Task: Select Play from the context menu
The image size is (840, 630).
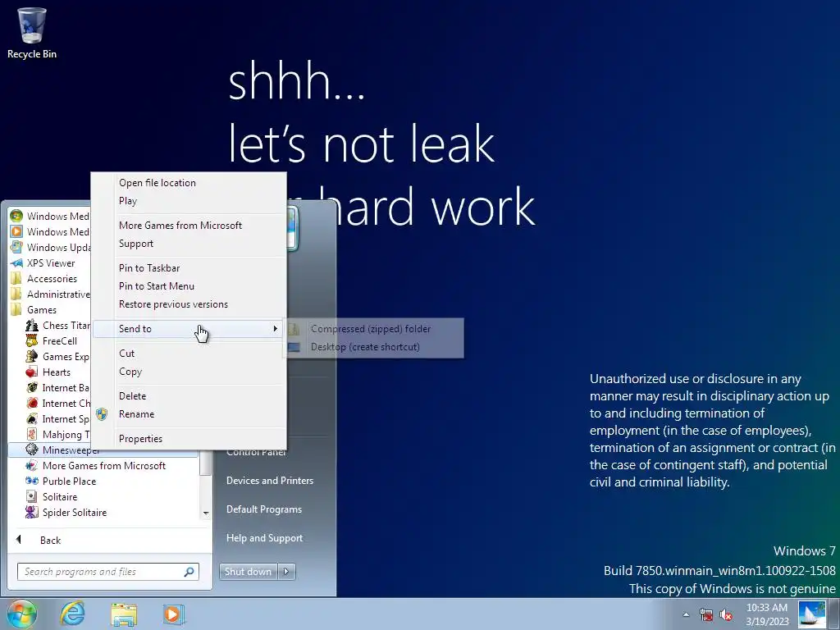Action: pos(128,201)
